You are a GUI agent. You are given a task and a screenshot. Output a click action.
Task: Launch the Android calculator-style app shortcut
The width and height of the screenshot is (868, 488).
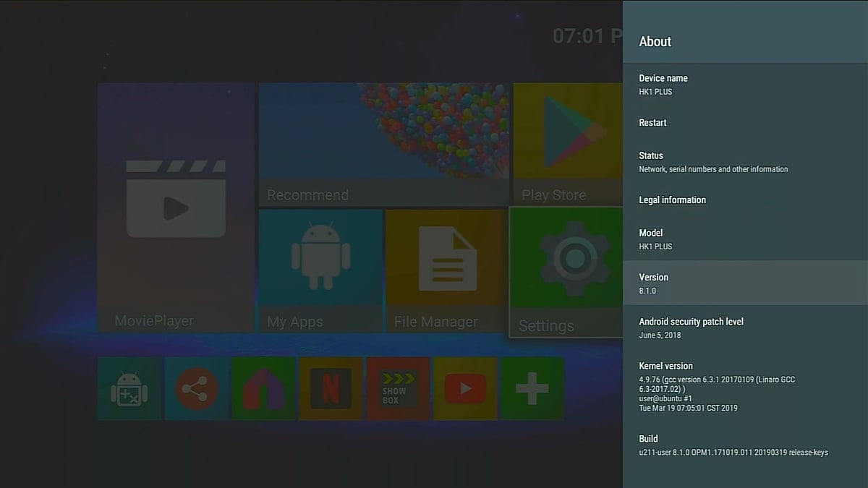click(129, 389)
